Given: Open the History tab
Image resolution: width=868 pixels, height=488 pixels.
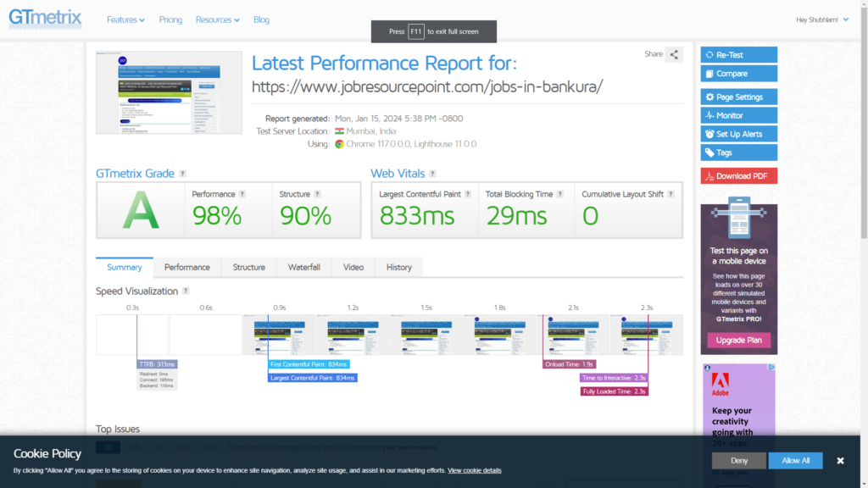Looking at the screenshot, I should 399,267.
